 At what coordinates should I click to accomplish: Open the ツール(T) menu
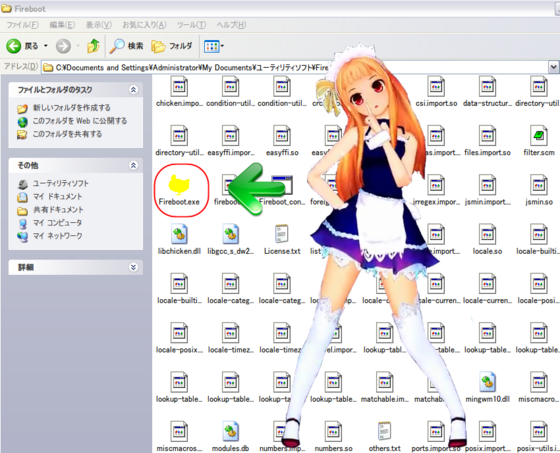point(191,25)
